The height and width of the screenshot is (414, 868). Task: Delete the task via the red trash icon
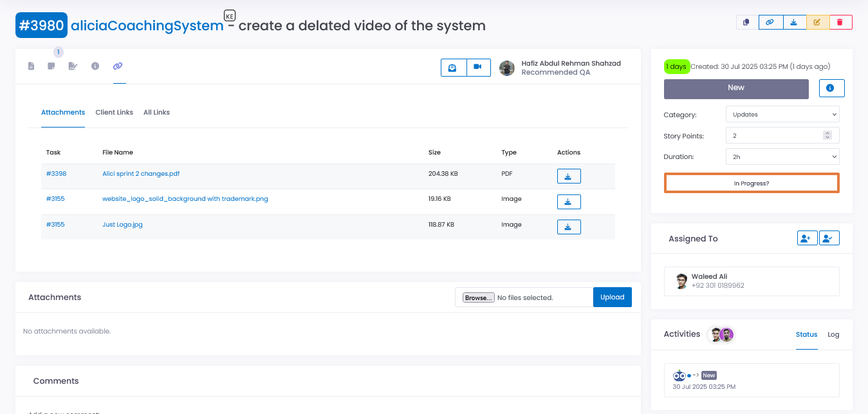[x=840, y=21]
